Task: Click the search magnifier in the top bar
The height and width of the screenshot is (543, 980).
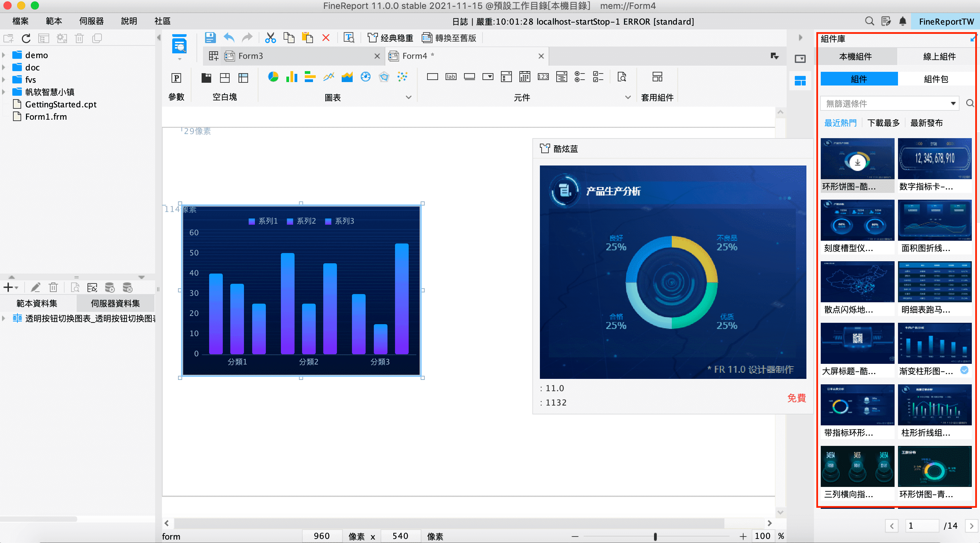Action: coord(870,21)
